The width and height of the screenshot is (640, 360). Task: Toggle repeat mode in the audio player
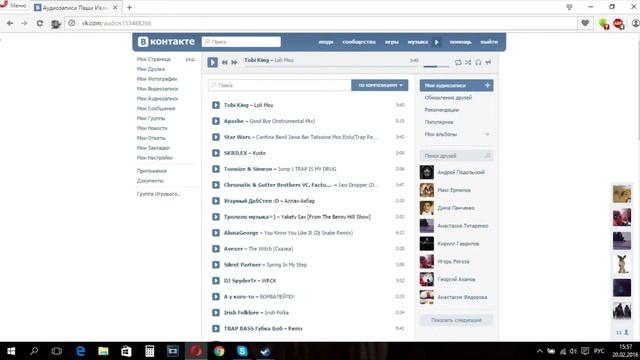[x=458, y=62]
